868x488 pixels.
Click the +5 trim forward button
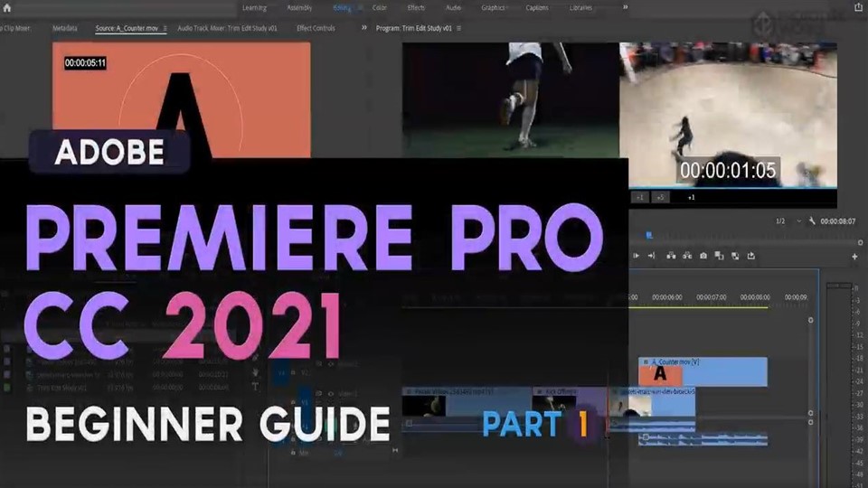[x=661, y=196]
